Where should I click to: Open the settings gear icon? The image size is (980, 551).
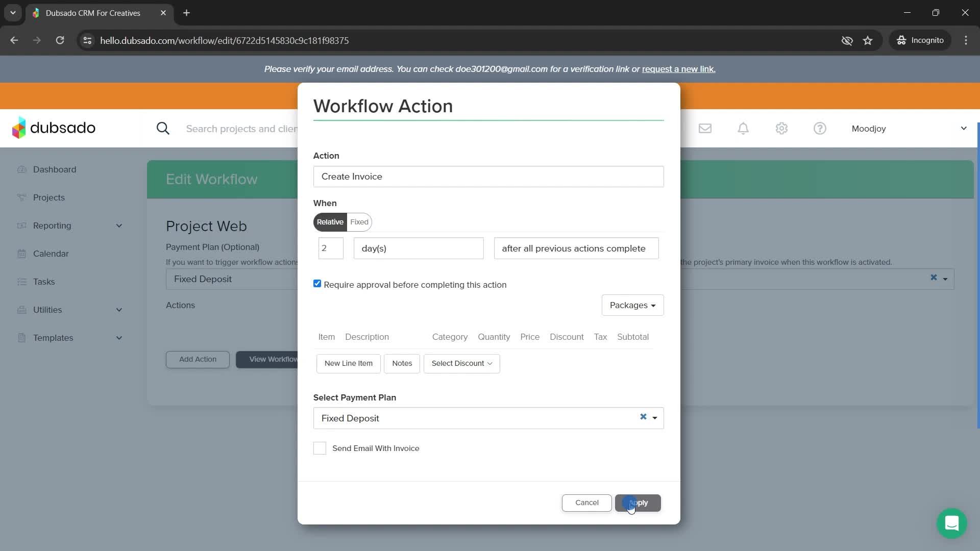[781, 129]
